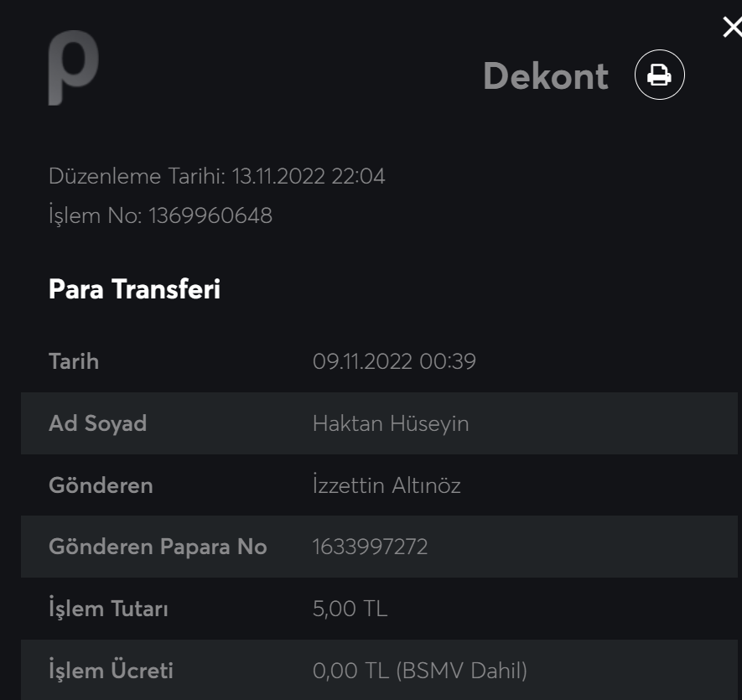The image size is (742, 700).
Task: Click the Papara number 1633997272
Action: (370, 547)
